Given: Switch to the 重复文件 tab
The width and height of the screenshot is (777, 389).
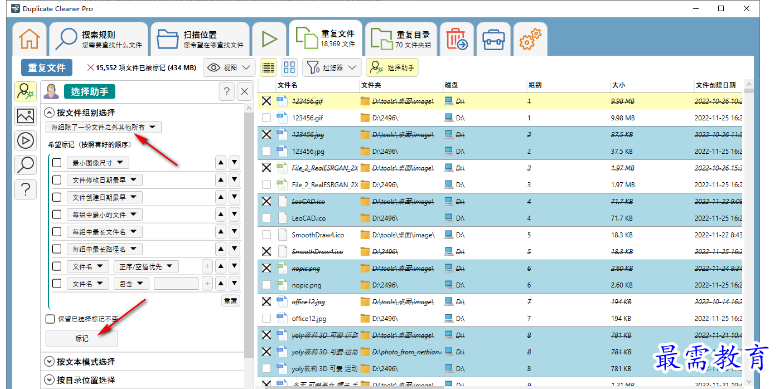Looking at the screenshot, I should click(326, 38).
